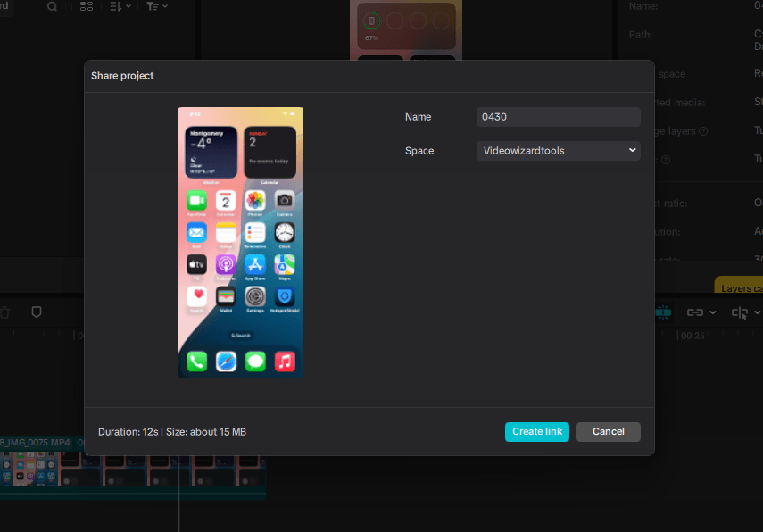Click the linkage chain icon in timeline

coord(694,312)
